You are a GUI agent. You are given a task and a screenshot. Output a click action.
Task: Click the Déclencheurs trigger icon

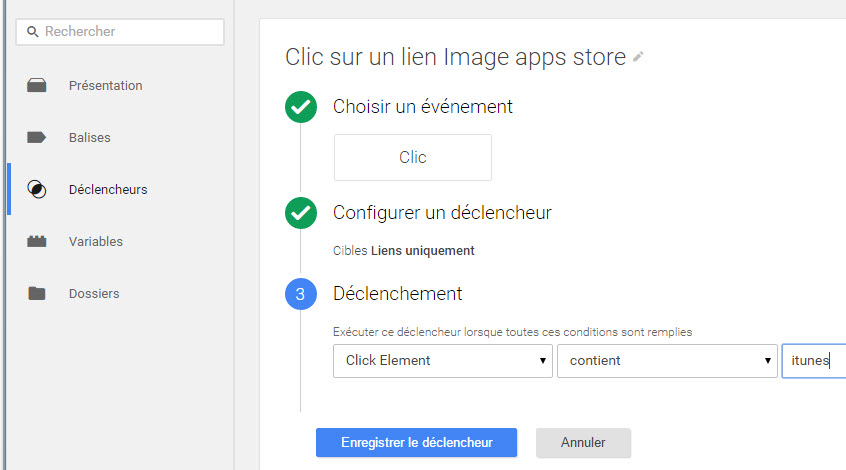pos(37,189)
